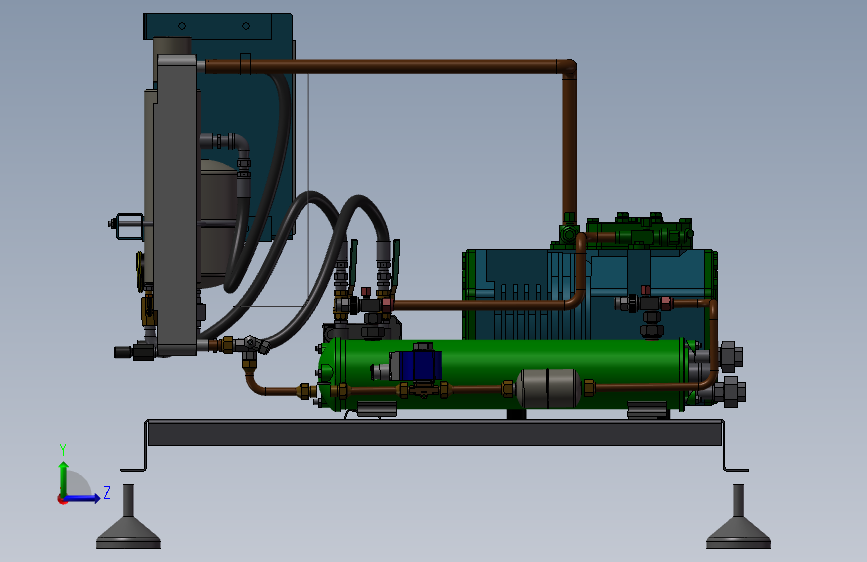Select the green compressor cylinder head
Viewport: 867px width, 562px height.
pyautogui.click(x=639, y=231)
